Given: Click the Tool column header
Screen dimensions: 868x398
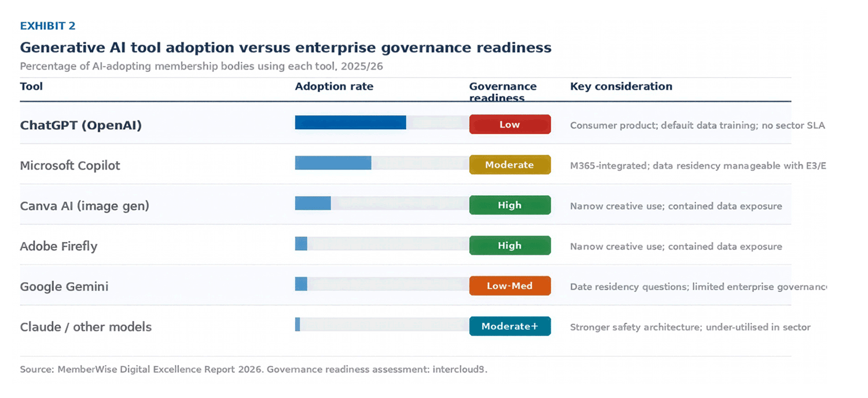Looking at the screenshot, I should [32, 87].
